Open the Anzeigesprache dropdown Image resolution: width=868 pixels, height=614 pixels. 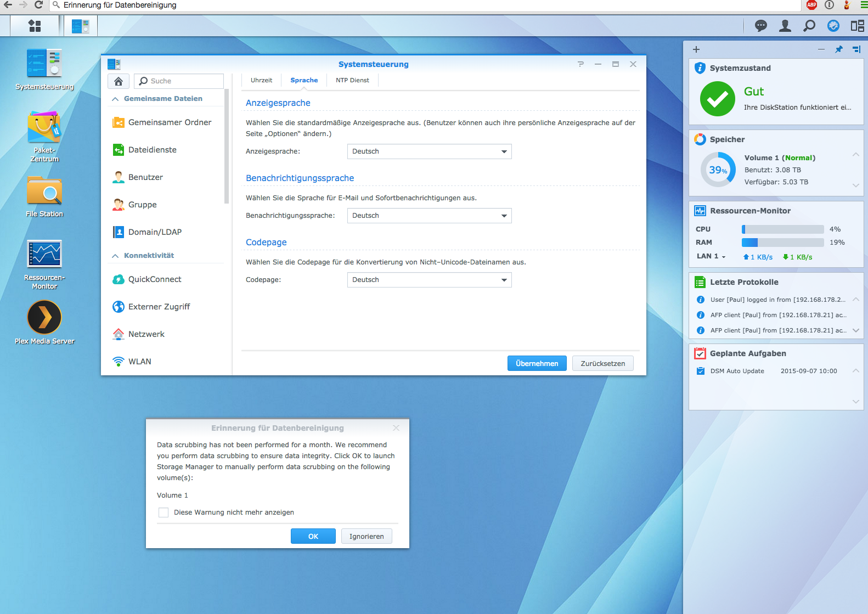click(x=429, y=151)
